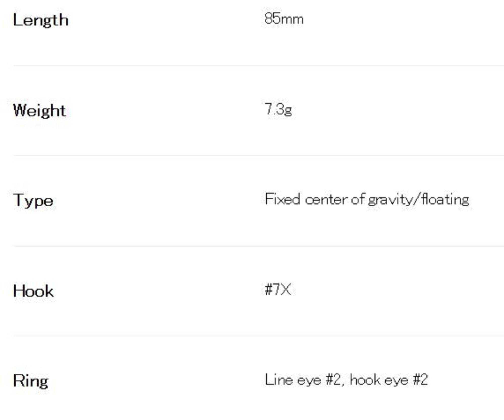504x420 pixels.
Task: Select the "7.3g" weight value
Action: point(278,109)
